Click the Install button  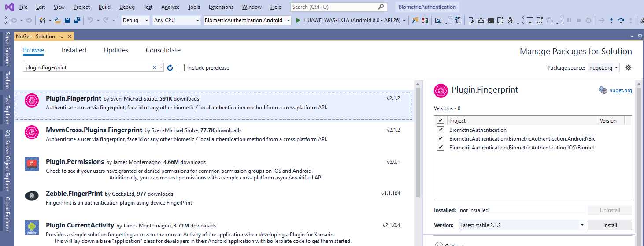tap(610, 225)
